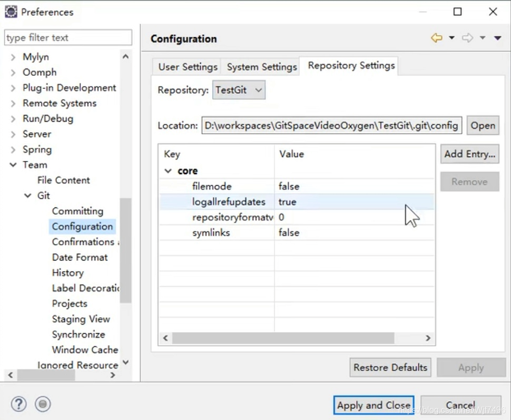Viewport: 511px width, 420px height.
Task: Click table horizontal scroll left arrow
Action: point(165,338)
